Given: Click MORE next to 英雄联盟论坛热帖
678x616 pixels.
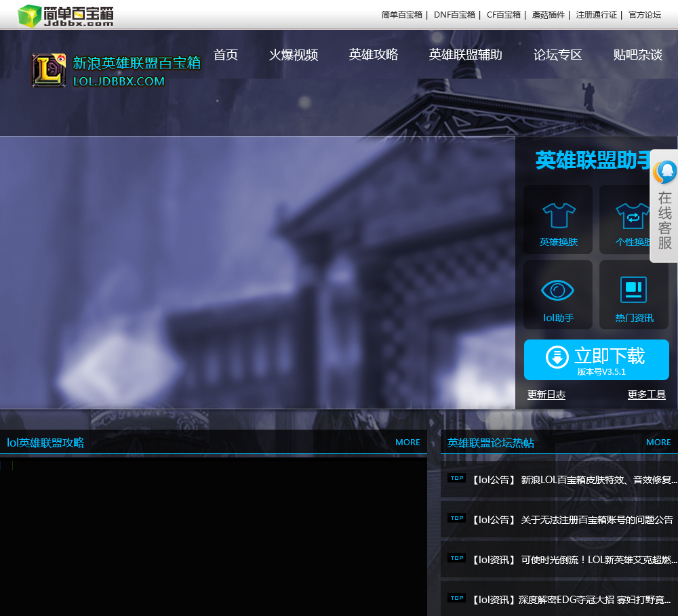Looking at the screenshot, I should [658, 443].
